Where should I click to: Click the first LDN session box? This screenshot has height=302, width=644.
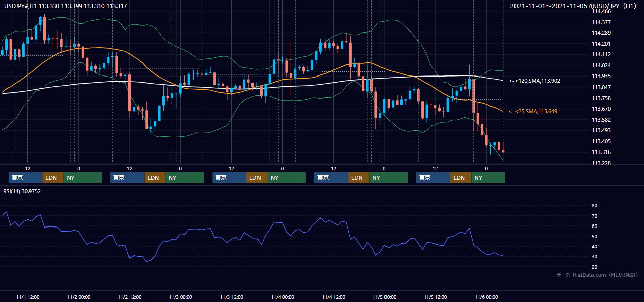coord(53,178)
